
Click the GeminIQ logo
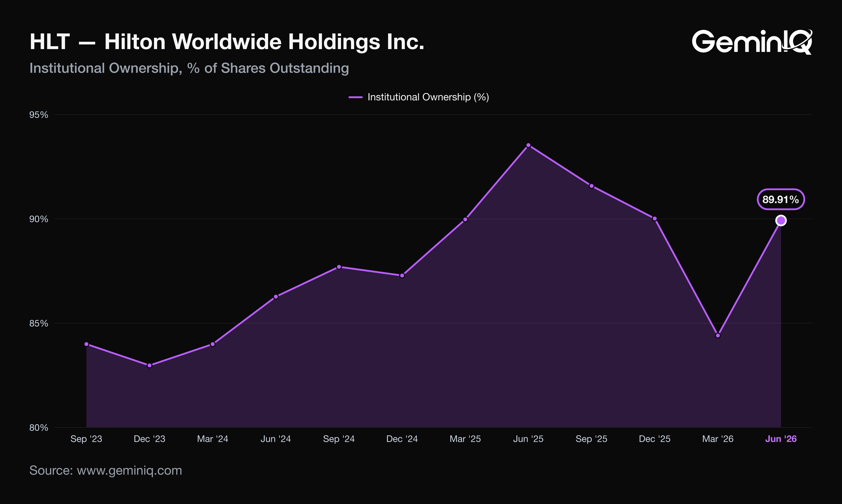[x=752, y=42]
